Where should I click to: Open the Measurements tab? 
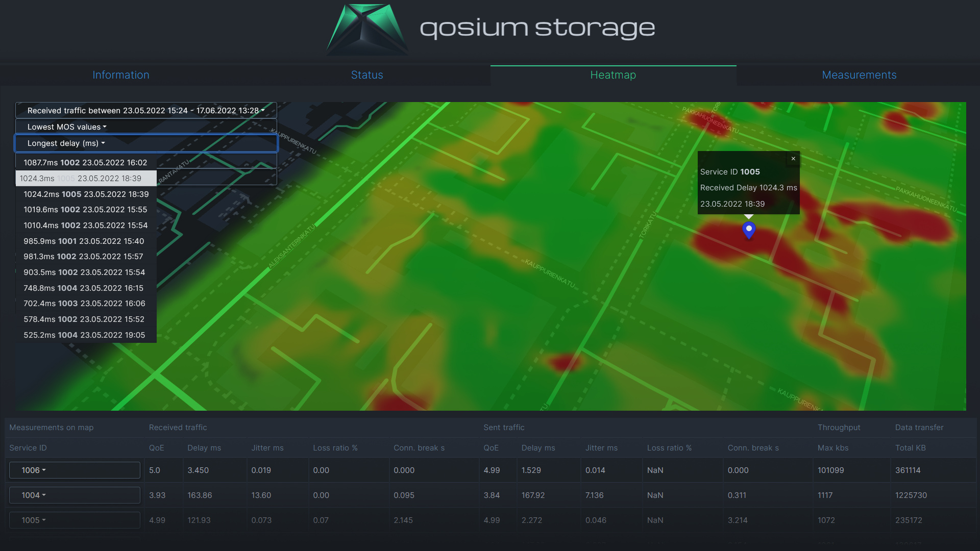point(859,75)
